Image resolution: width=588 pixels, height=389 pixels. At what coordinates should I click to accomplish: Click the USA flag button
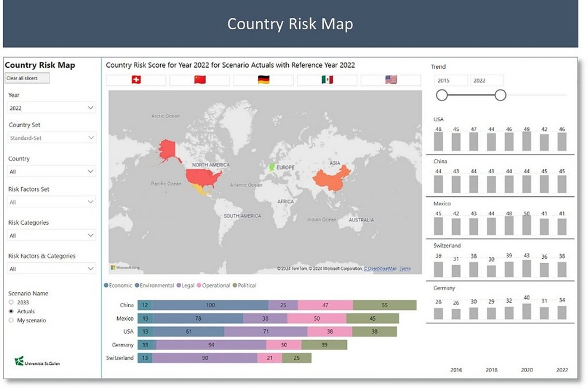tap(391, 80)
